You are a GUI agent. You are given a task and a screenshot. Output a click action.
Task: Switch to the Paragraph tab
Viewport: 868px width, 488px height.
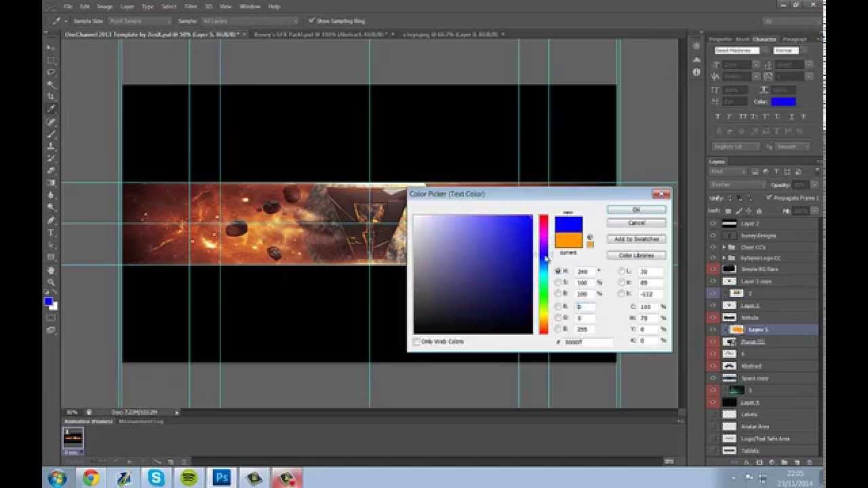click(x=795, y=39)
